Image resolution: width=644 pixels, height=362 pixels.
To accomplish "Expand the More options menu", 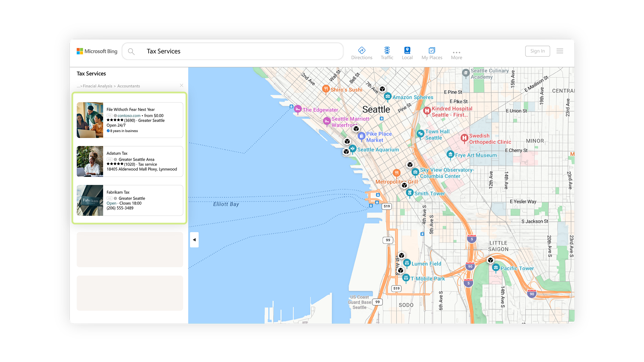I will [x=456, y=54].
